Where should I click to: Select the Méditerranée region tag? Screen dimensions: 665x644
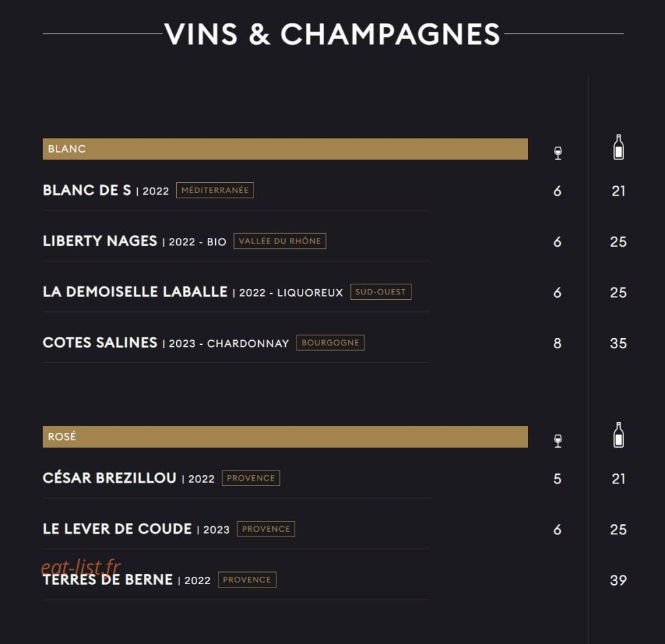(215, 190)
